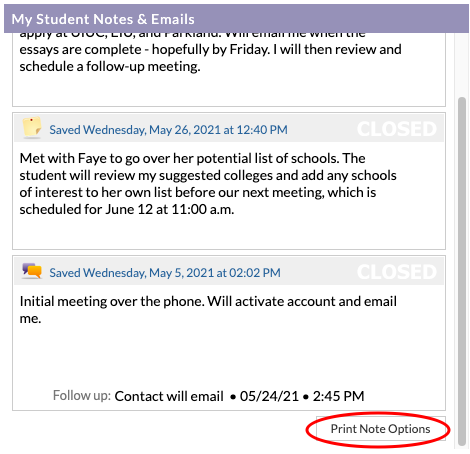
Task: Click the follow-up time 2:45 PM
Action: pyautogui.click(x=338, y=396)
